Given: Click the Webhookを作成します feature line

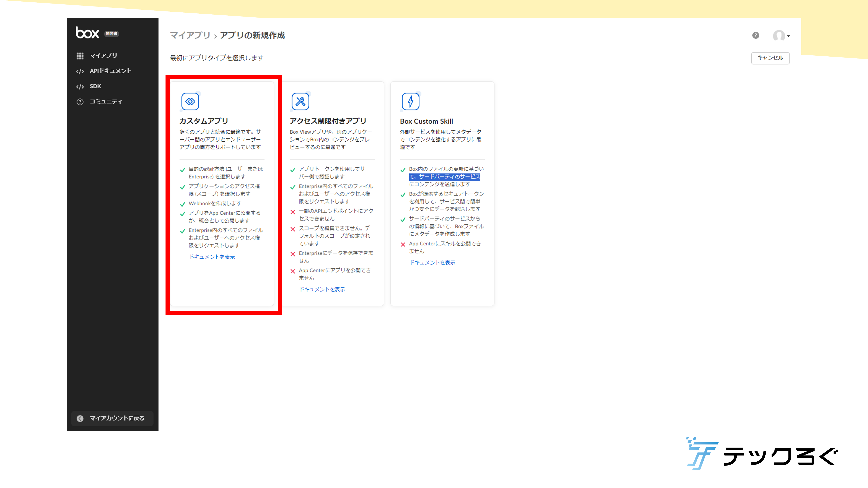Looking at the screenshot, I should [x=215, y=203].
